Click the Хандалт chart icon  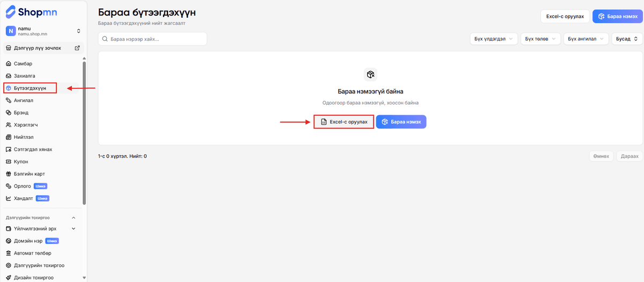pos(9,198)
